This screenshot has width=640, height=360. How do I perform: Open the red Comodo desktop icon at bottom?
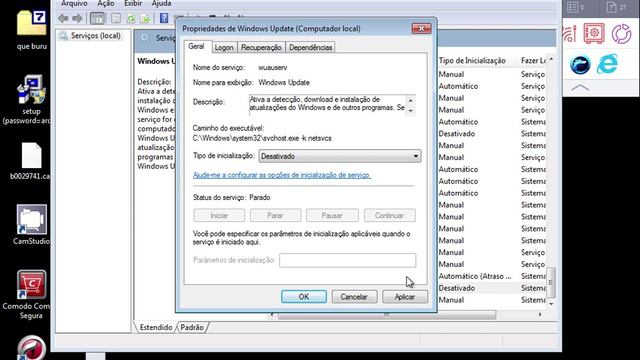pos(31,347)
